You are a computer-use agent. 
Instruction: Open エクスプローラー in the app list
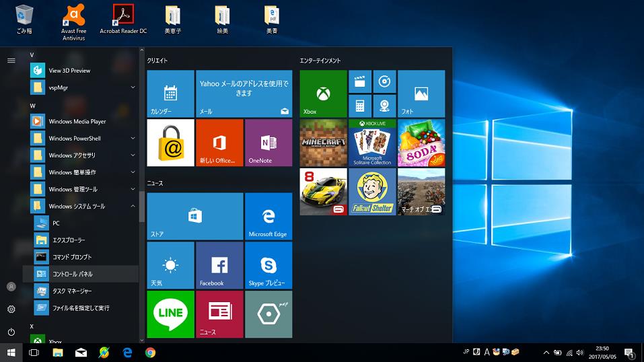(81, 240)
